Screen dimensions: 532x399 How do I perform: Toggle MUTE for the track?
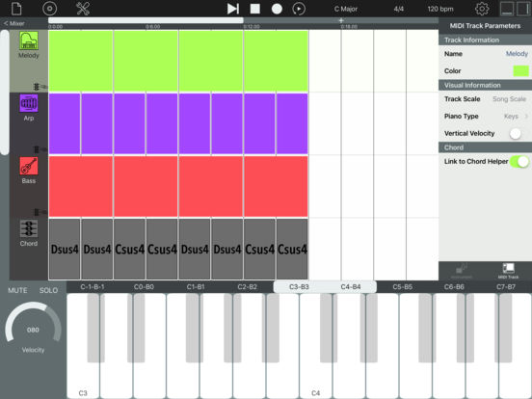(x=17, y=290)
